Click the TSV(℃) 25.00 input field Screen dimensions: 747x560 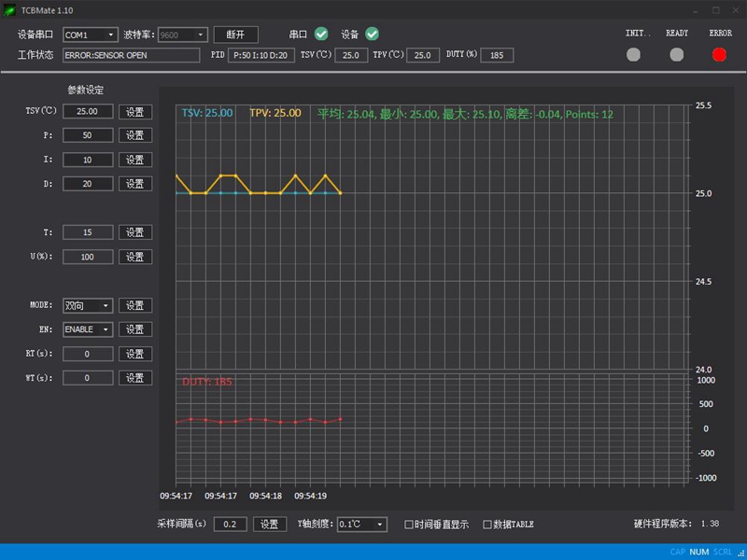tap(88, 111)
